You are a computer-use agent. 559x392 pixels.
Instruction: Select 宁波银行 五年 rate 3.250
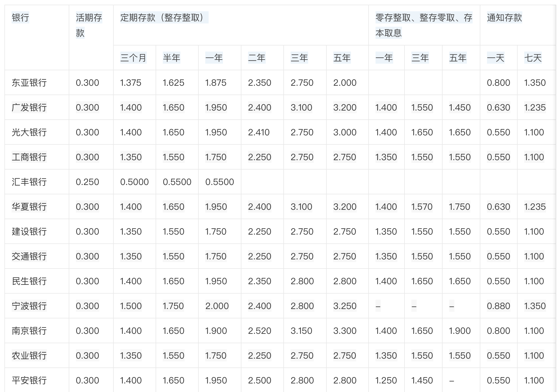coord(345,306)
